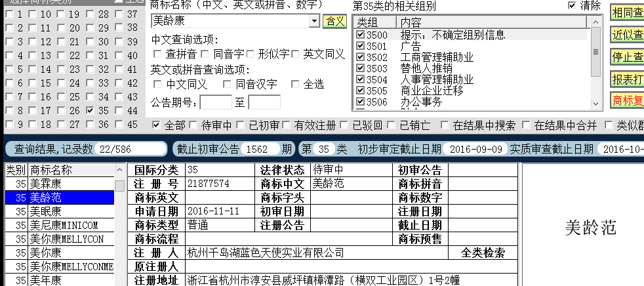
Task: Click the 初步审定截止日期 2016-09-09 value
Action: tap(475, 149)
